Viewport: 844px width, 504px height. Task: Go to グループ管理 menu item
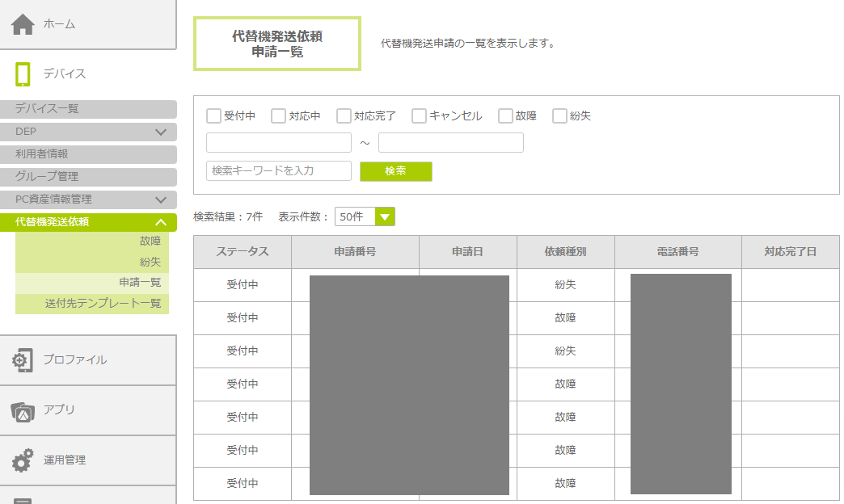(47, 177)
